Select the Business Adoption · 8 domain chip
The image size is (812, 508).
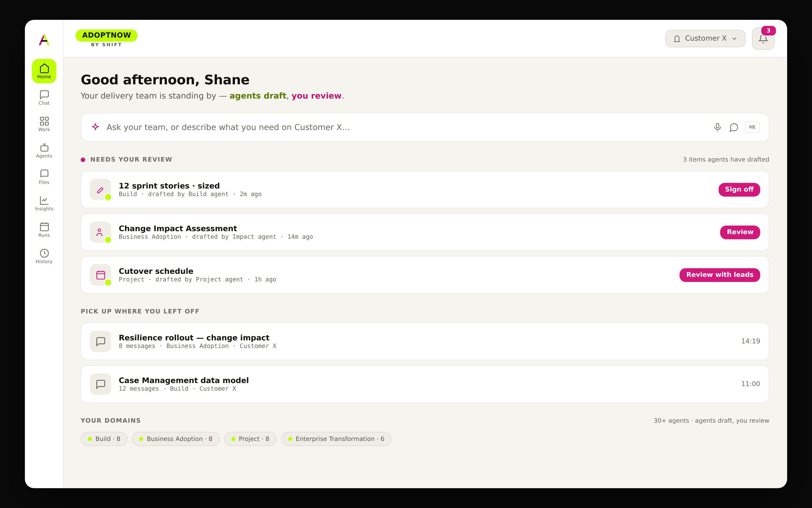[176, 439]
